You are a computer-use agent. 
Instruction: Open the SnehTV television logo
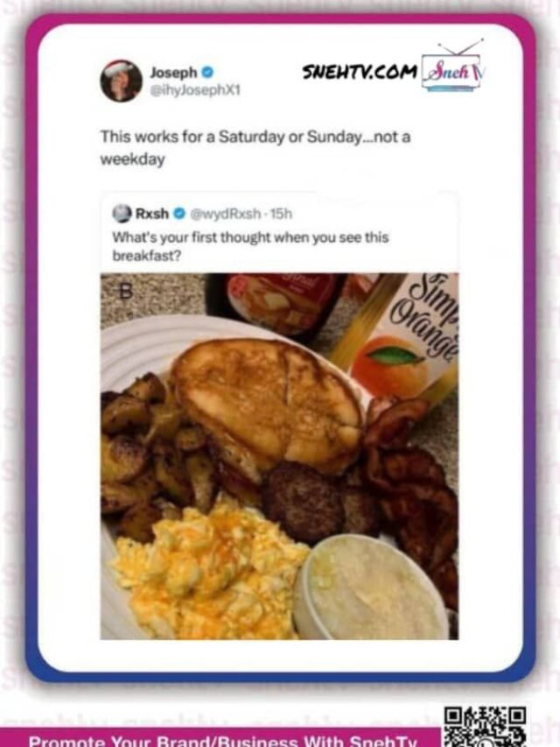click(453, 66)
